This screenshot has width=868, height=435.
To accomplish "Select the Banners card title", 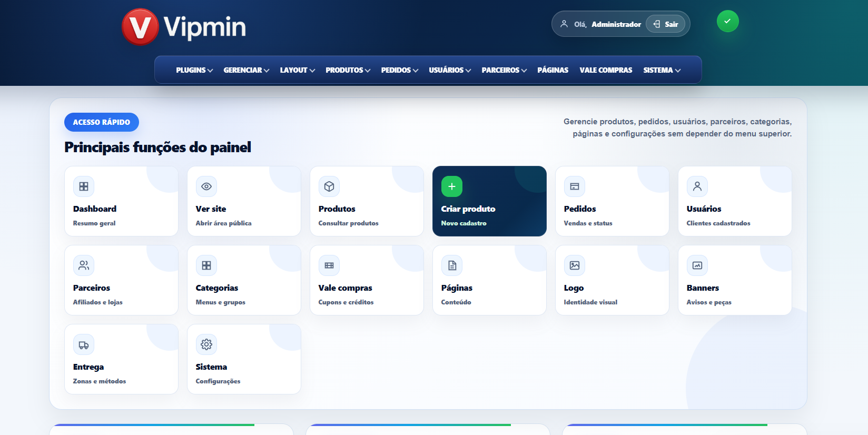I will coord(703,288).
